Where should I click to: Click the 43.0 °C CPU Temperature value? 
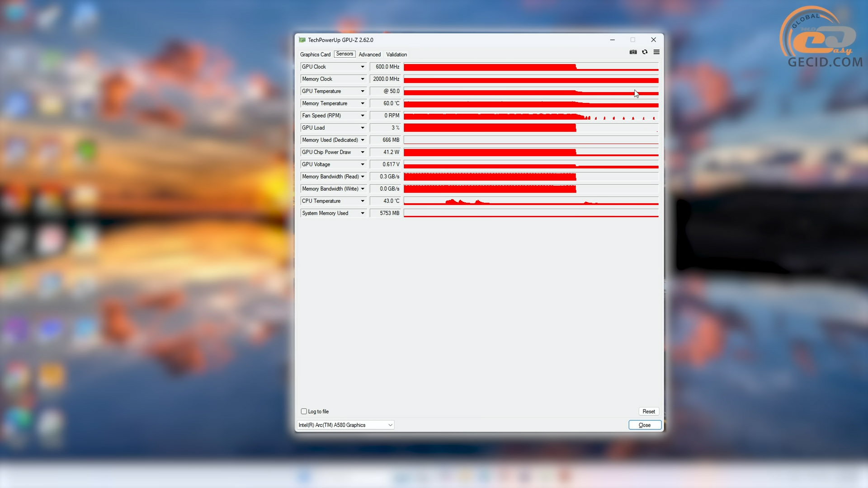coord(385,201)
